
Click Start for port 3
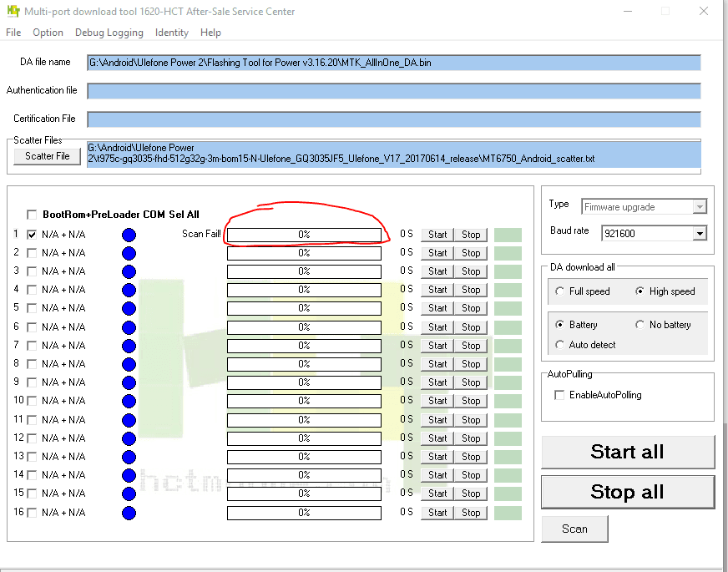point(437,271)
